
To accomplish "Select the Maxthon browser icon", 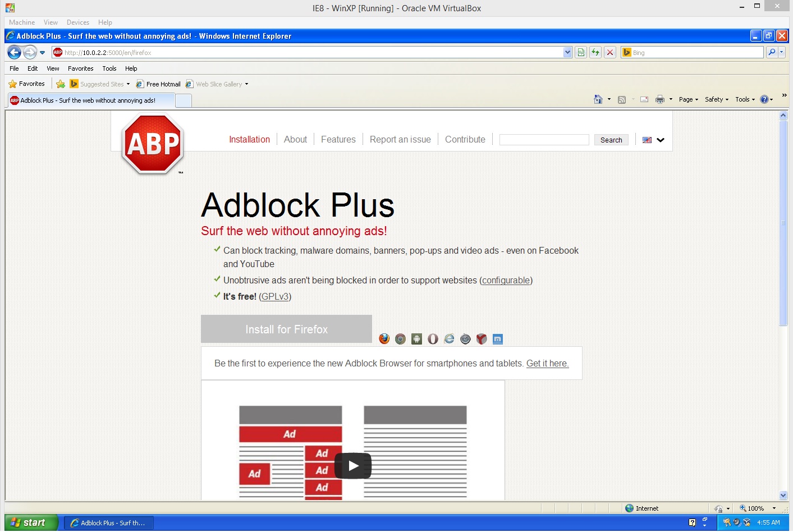I will [x=498, y=338].
